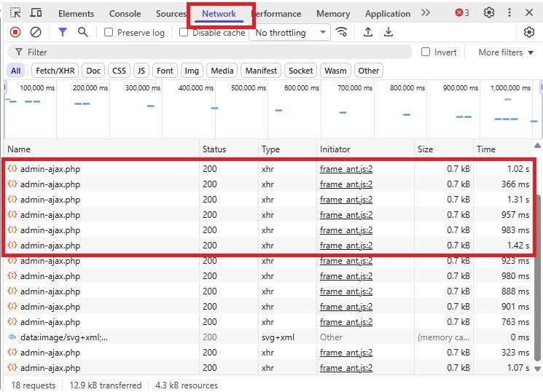Click scrollbar down arrow in request list

click(x=537, y=369)
